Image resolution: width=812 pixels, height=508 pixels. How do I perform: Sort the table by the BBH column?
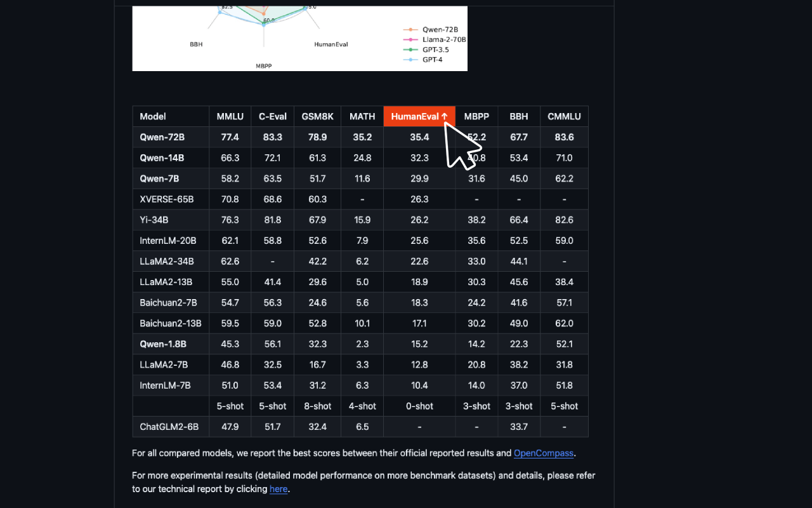[519, 116]
